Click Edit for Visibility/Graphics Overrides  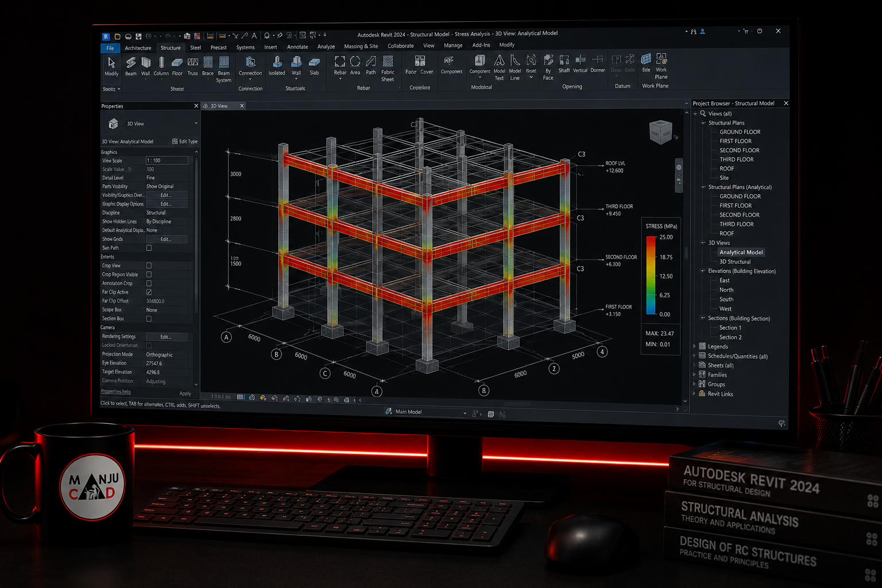(166, 195)
